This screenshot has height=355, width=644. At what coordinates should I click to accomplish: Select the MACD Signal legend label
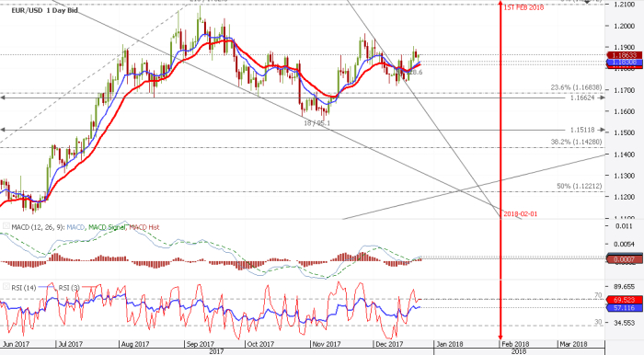click(107, 227)
